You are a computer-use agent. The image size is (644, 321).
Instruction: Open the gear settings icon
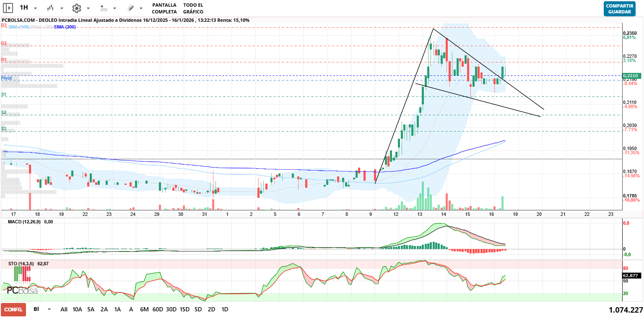[76, 8]
